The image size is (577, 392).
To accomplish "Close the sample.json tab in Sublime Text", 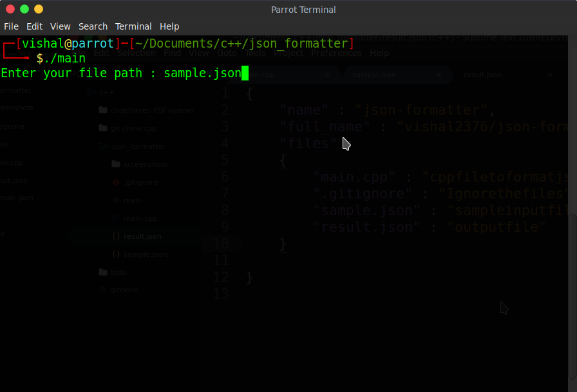I will [x=439, y=75].
